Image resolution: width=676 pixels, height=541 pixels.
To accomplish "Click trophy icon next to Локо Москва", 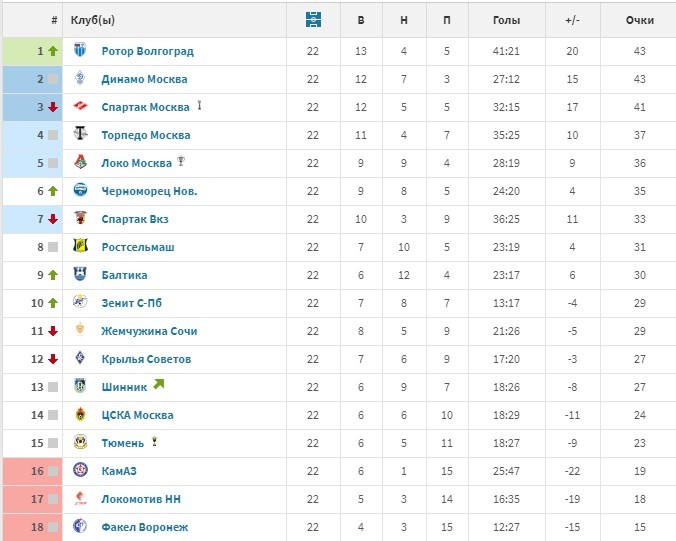I will point(181,162).
